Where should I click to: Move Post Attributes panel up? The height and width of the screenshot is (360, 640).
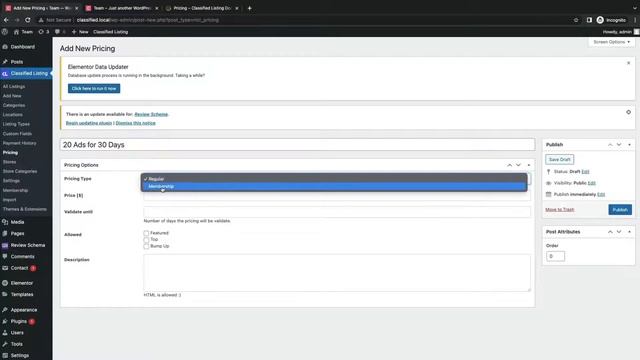click(x=610, y=231)
